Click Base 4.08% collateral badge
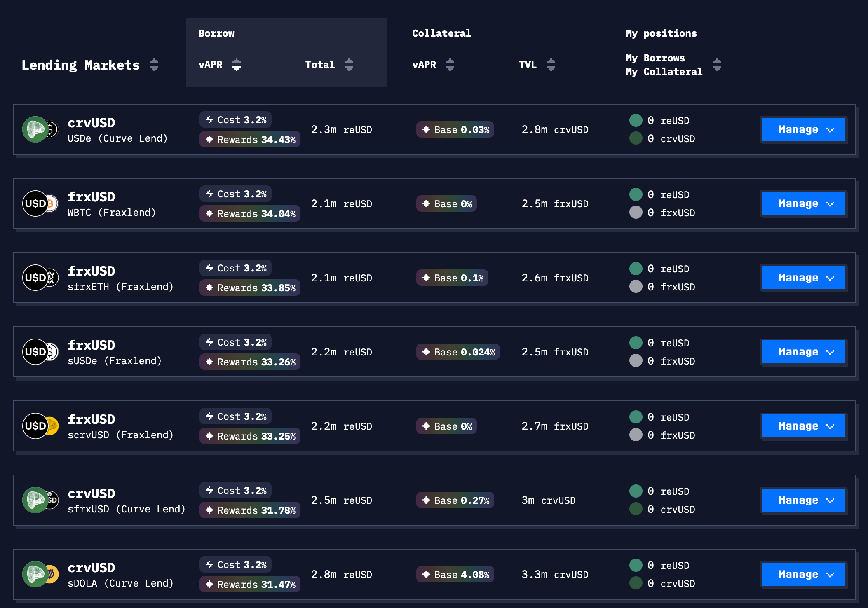 [x=455, y=574]
